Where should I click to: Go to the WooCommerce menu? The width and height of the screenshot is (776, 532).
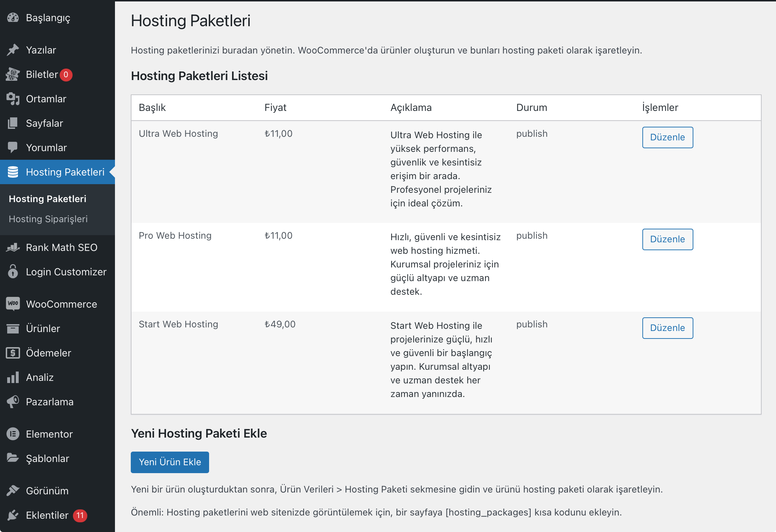click(x=57, y=304)
